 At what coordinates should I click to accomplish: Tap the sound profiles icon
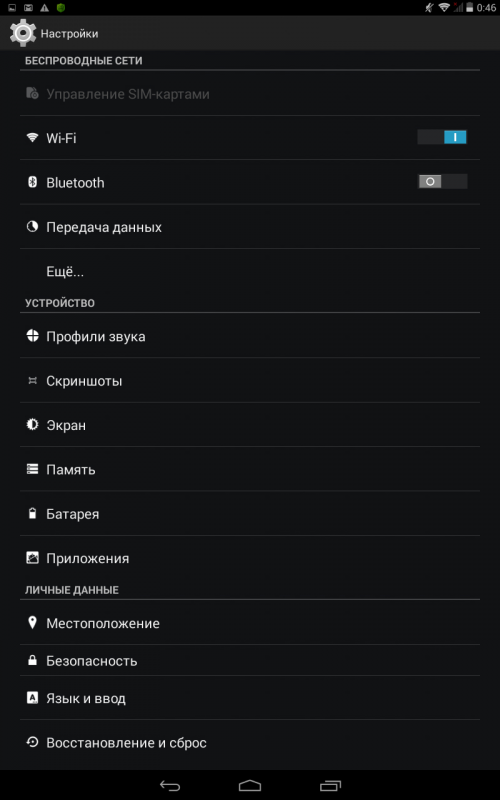tap(33, 336)
